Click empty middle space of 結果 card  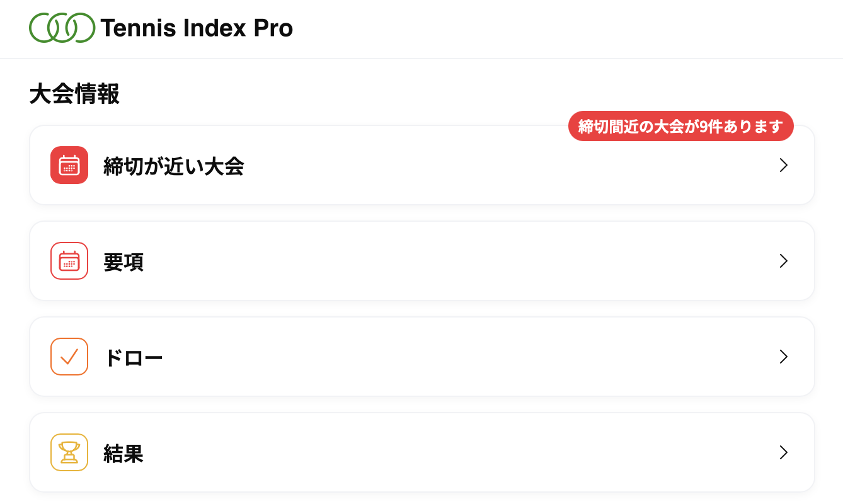[x=441, y=452]
